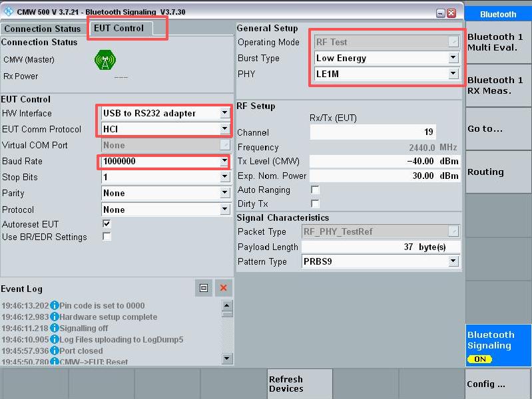
Task: Switch to the Connection Status tab
Action: click(x=43, y=29)
